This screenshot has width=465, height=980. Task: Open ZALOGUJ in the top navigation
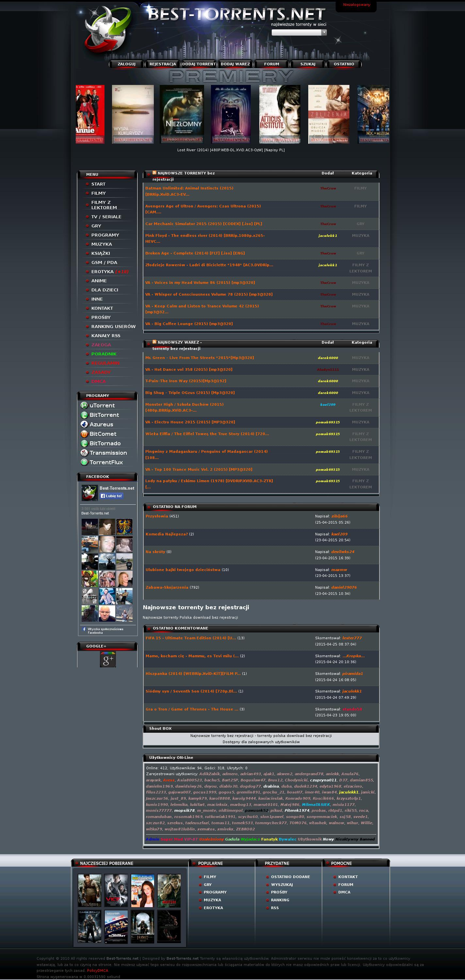coord(127,64)
